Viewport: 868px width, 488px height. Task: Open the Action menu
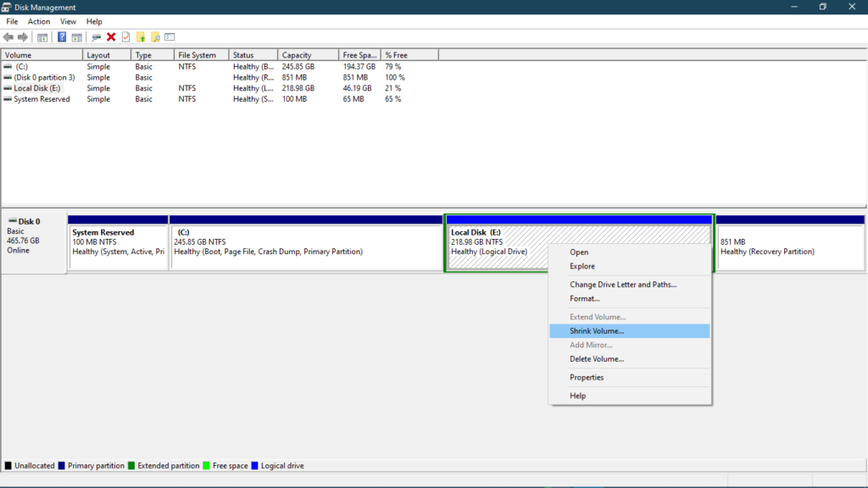click(39, 21)
